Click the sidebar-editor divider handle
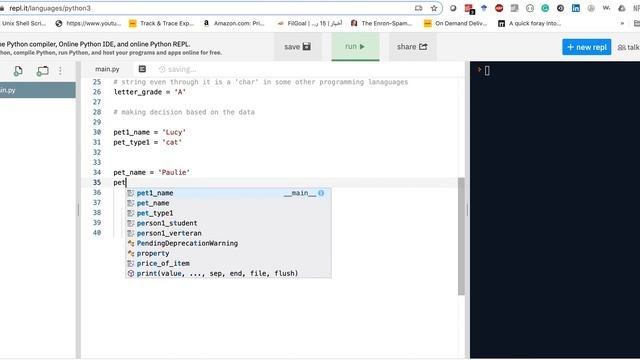This screenshot has height=360, width=640. tap(78, 210)
